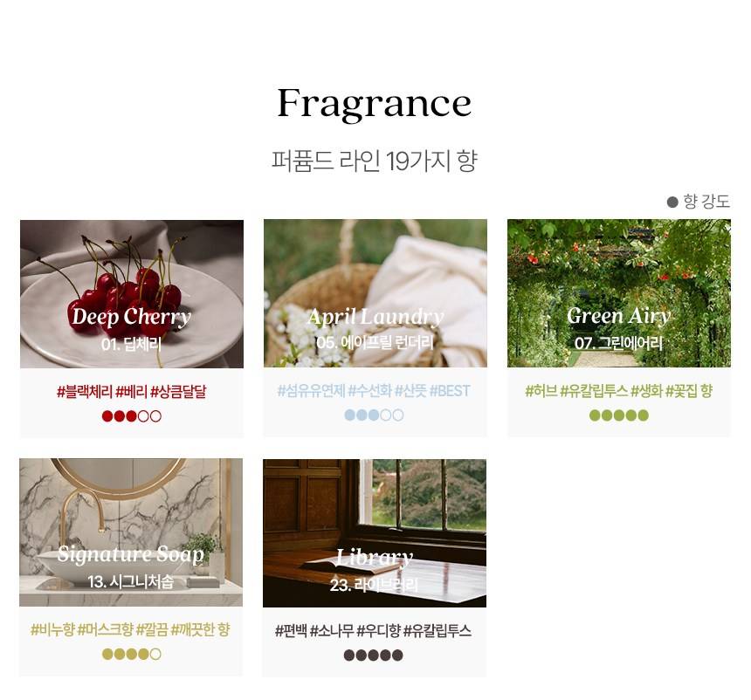This screenshot has width=751, height=700.
Task: Click the light blue intensity dots under April Laundry
Action: click(x=374, y=415)
